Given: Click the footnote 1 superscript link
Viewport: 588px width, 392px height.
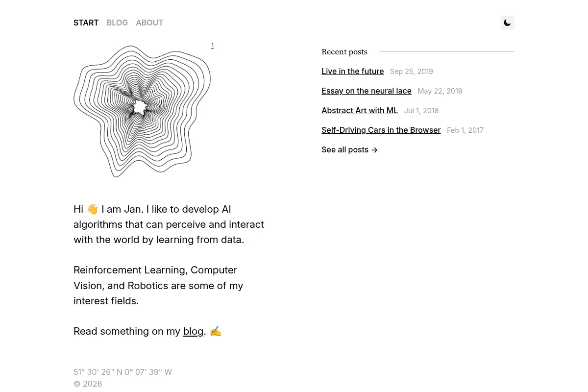Looking at the screenshot, I should point(213,46).
